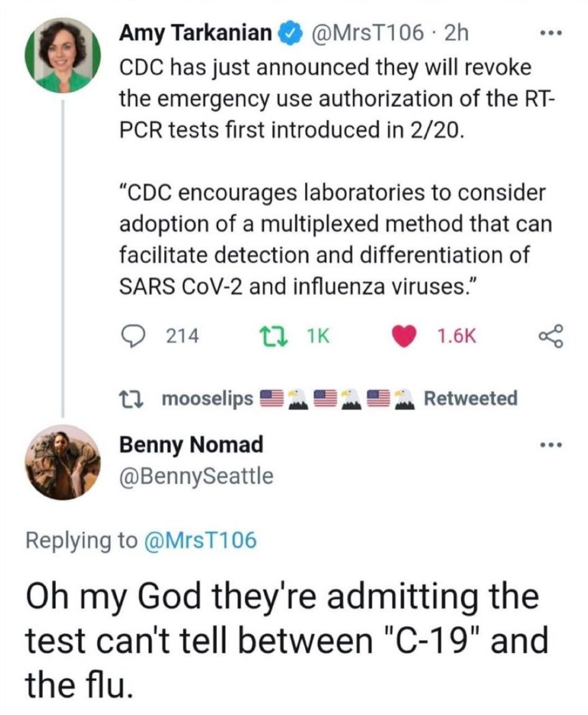Screen dimensions: 588x715
Task: Click the Benny Nomad display name
Action: coord(191,445)
